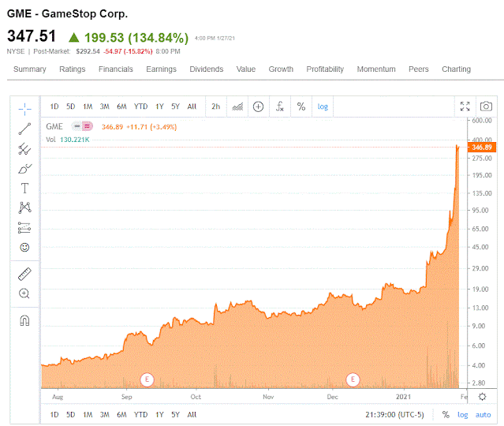Select the pitchfork drawing tool
Screen dimensions: 504x426
pos(24,149)
